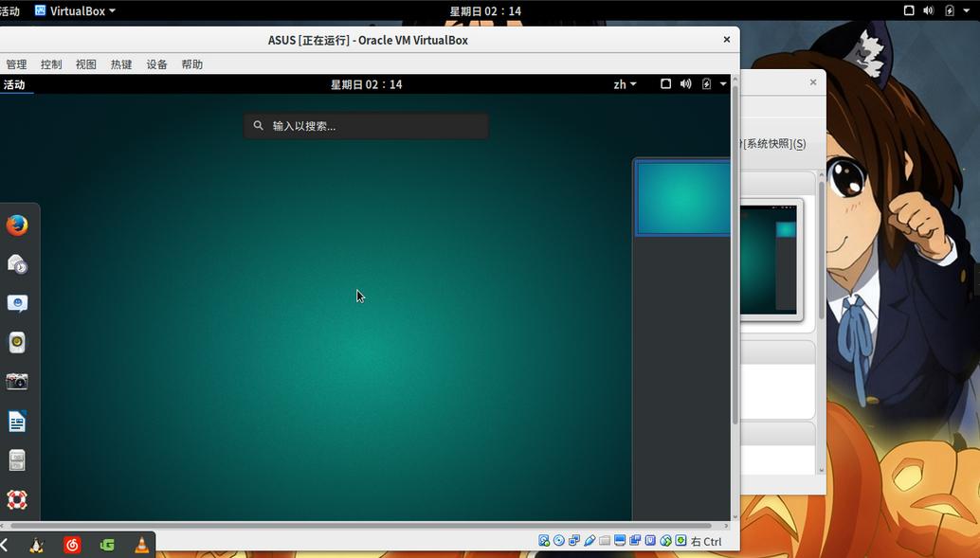
Task: Open the green G tray icon
Action: tap(107, 545)
